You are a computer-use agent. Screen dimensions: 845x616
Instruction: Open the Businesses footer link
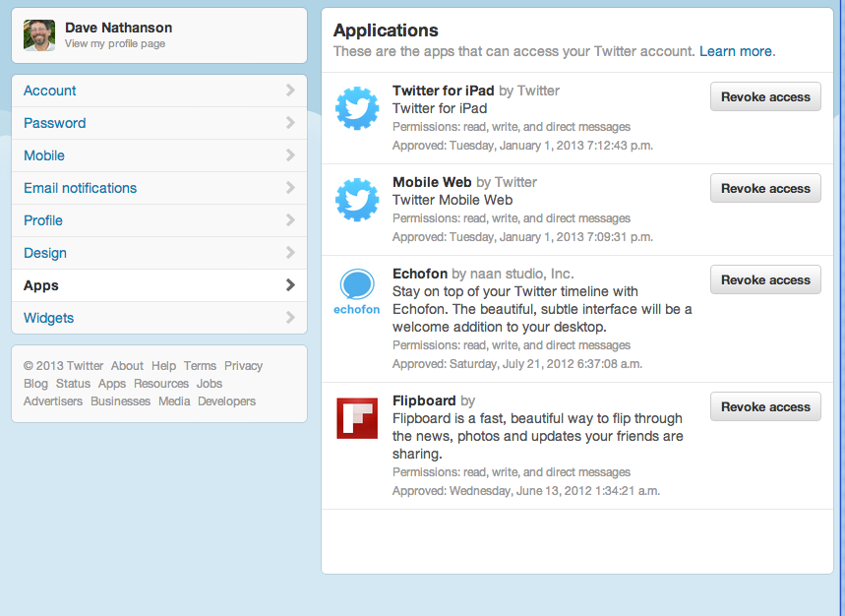coord(120,400)
